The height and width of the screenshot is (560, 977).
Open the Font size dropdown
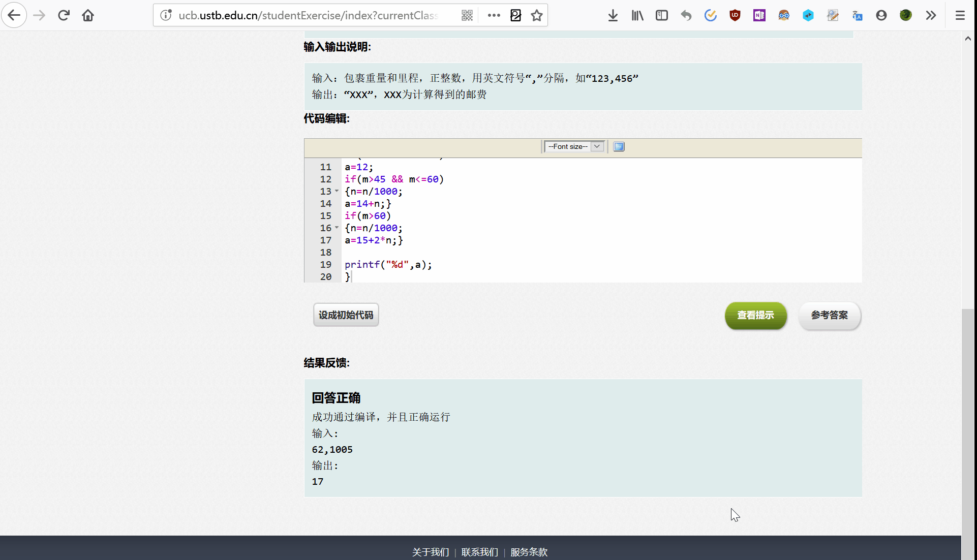click(x=574, y=146)
